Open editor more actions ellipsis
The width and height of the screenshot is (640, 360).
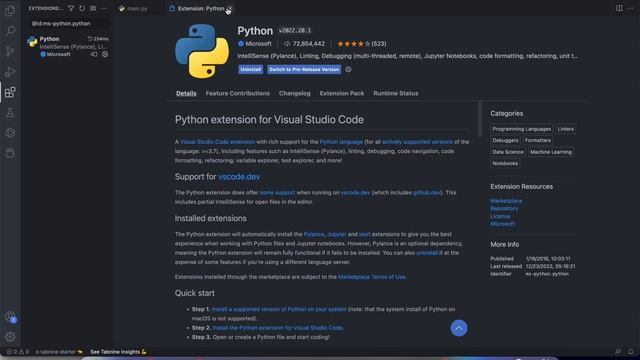[630, 8]
